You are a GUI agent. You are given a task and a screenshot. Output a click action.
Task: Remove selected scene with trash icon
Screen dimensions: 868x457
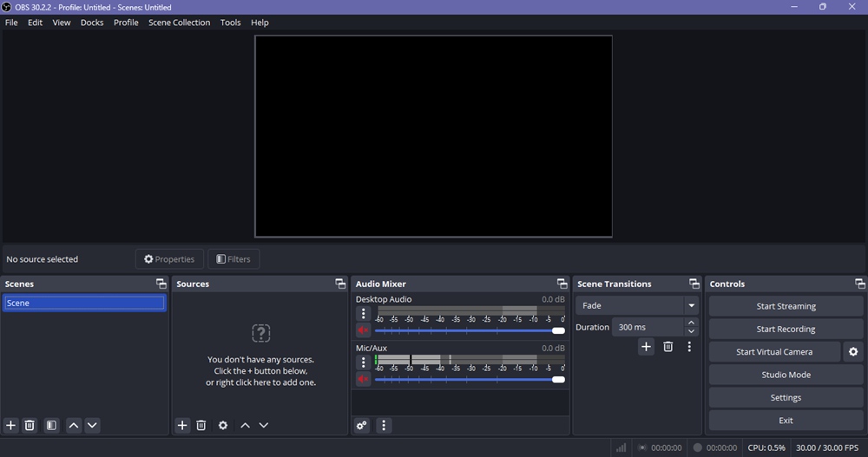point(30,426)
